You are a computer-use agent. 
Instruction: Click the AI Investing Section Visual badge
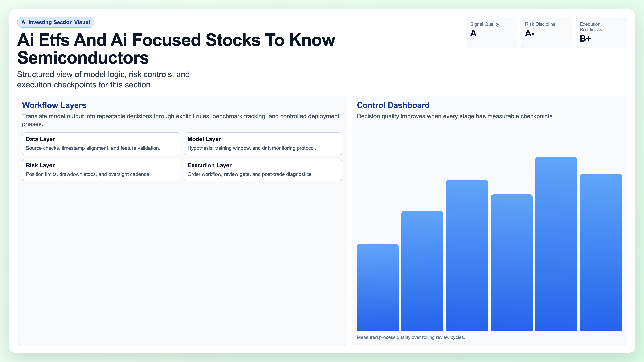click(x=56, y=22)
